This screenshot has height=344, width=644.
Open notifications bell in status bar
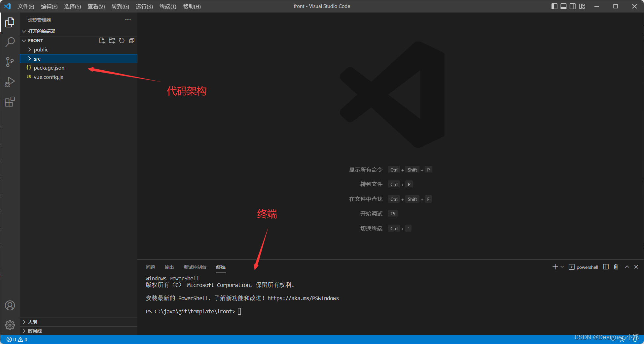click(x=635, y=339)
